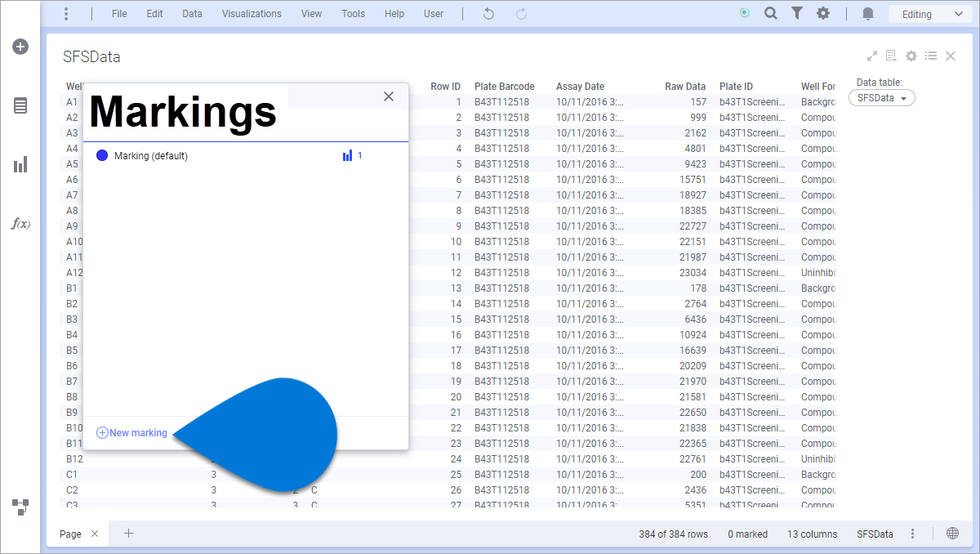
Task: Click Raw Data cell 4801
Action: 695,149
